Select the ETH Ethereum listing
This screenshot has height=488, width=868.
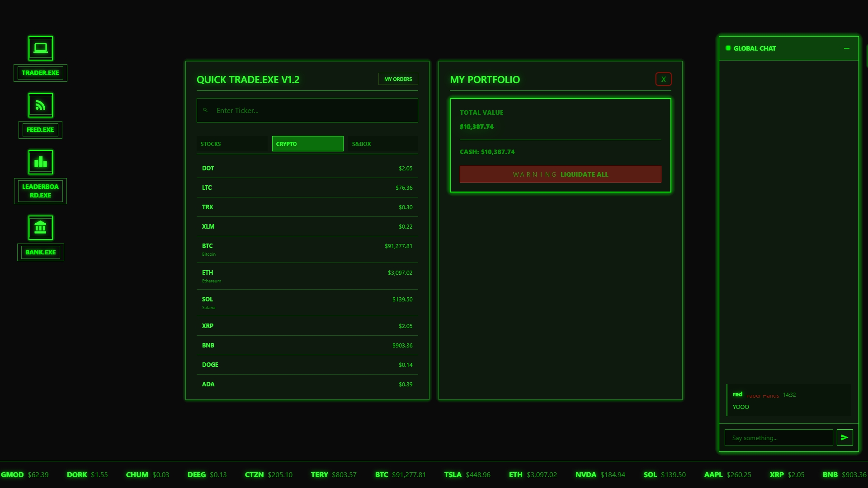[x=307, y=276]
